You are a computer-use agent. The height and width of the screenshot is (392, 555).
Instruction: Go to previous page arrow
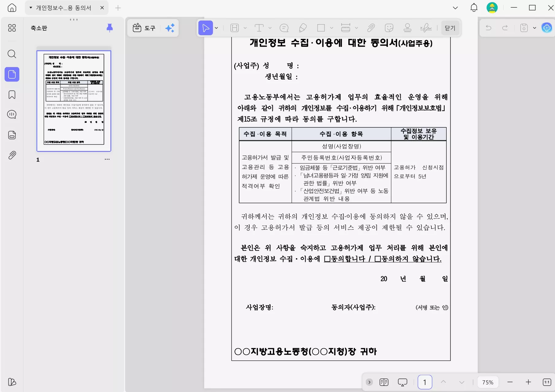coord(443,382)
